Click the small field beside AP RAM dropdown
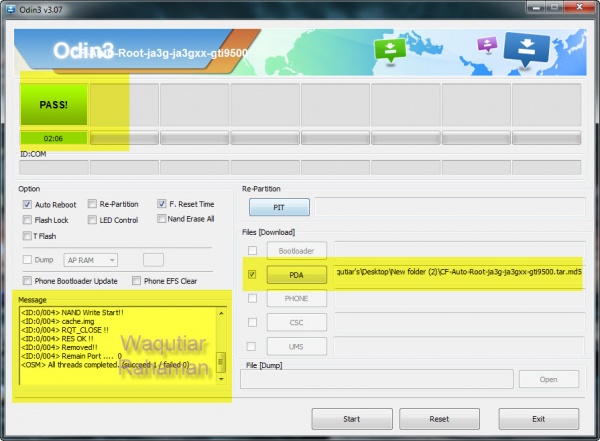This screenshot has height=441, width=600. point(153,260)
